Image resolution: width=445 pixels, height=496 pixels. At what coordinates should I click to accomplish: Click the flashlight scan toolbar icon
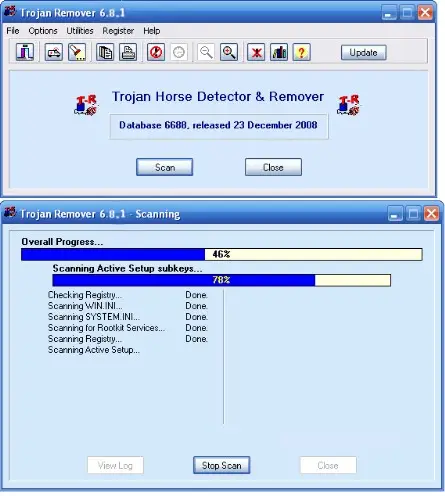pyautogui.click(x=77, y=52)
